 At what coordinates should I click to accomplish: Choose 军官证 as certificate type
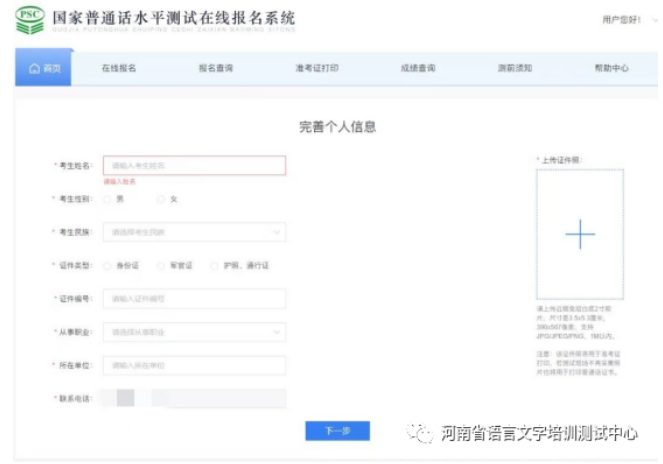tap(160, 266)
